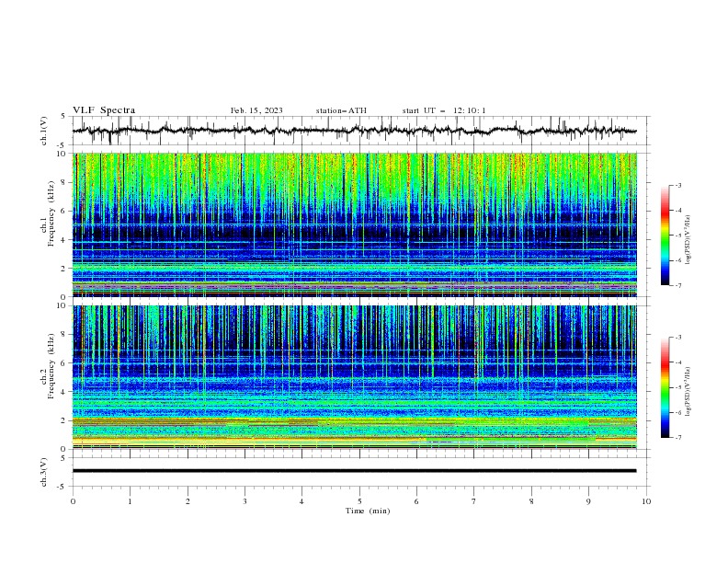Click the ch.1 frequency spectrogram panel
Image resolution: width=728 pixels, height=563 pixels.
[354, 224]
